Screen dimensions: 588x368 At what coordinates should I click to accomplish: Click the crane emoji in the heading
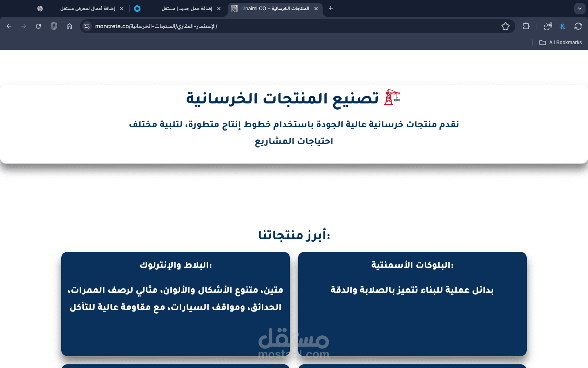[x=392, y=97]
